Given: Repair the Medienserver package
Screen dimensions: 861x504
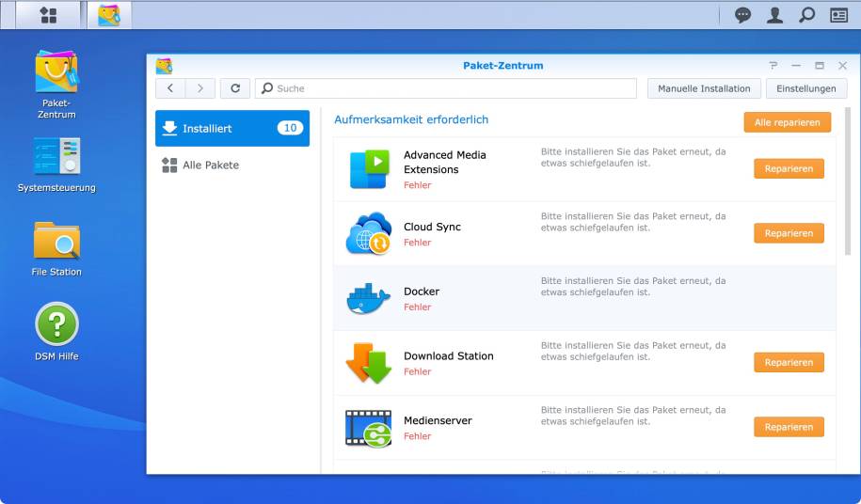Looking at the screenshot, I should 789,427.
